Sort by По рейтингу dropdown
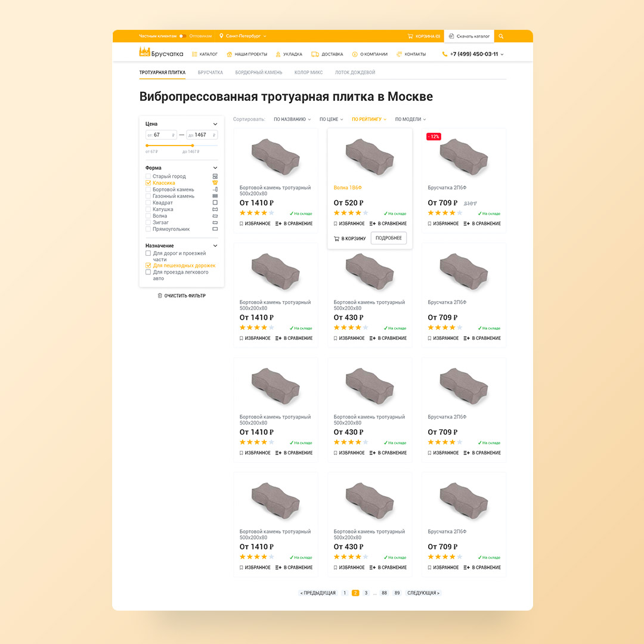Image resolution: width=644 pixels, height=644 pixels. tap(369, 119)
